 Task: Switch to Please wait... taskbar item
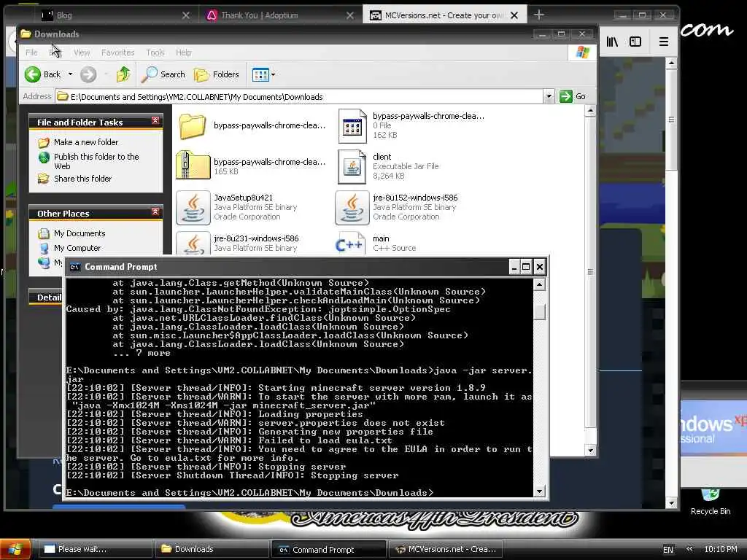coord(94,550)
